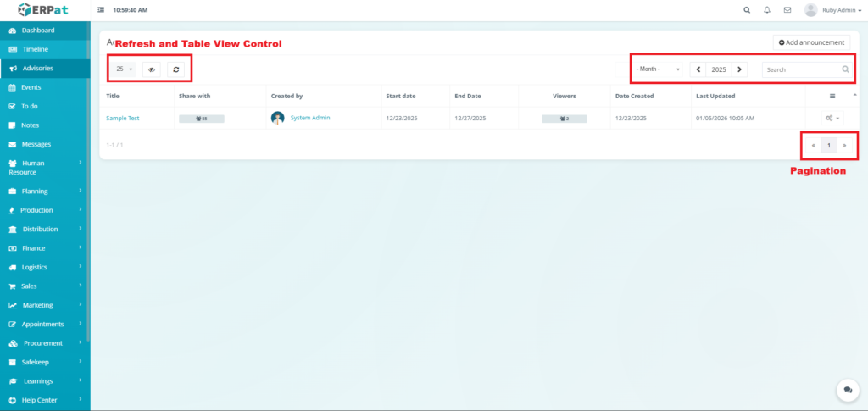Open Dashboard in the sidebar
The width and height of the screenshot is (868, 411).
tap(45, 31)
